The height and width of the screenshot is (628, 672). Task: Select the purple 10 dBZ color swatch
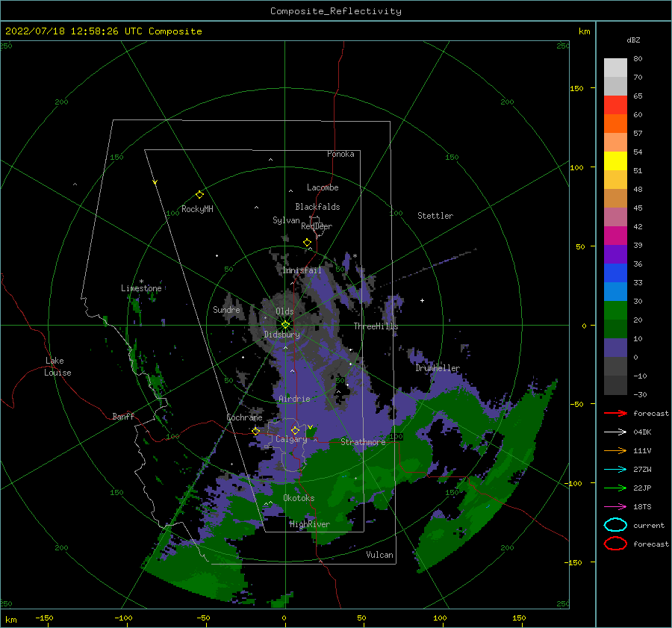(615, 348)
